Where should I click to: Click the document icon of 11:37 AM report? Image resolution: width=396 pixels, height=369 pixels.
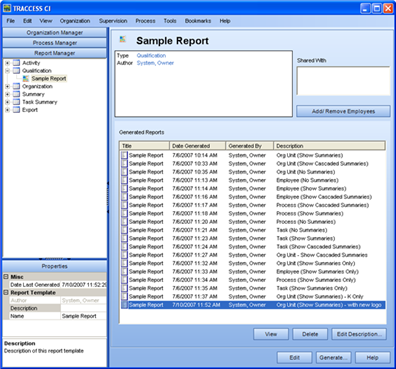click(x=124, y=296)
